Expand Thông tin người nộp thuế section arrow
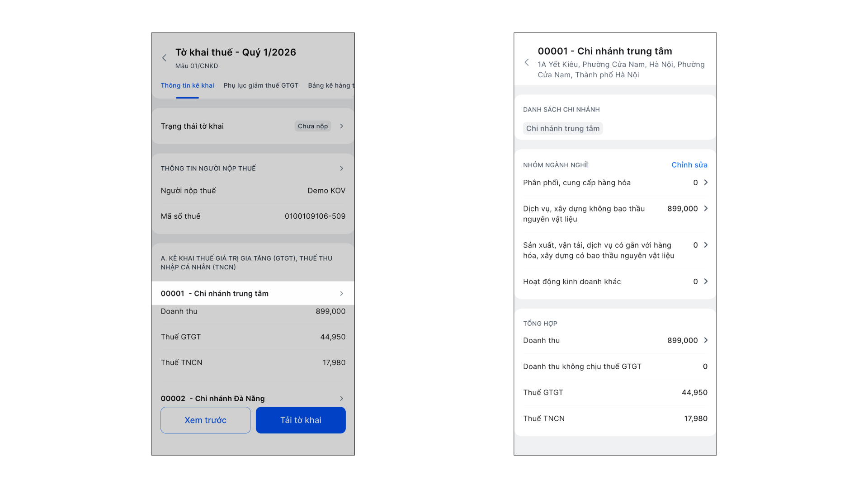Viewport: 868px width, 488px height. coord(342,169)
